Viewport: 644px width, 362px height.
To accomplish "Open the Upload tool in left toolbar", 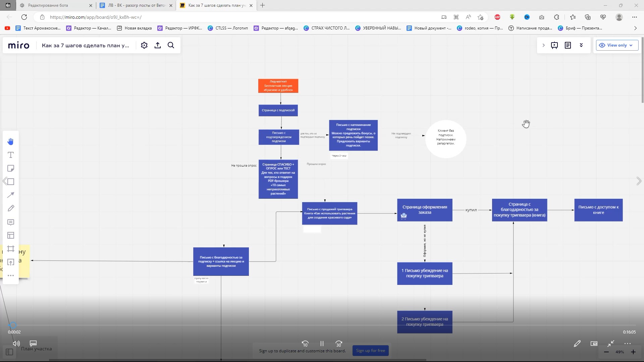I will [x=10, y=262].
